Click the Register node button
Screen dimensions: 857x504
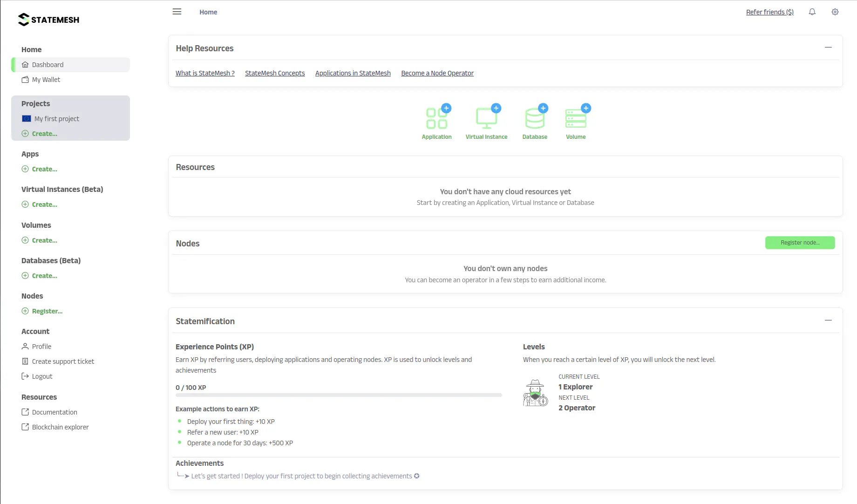click(800, 243)
